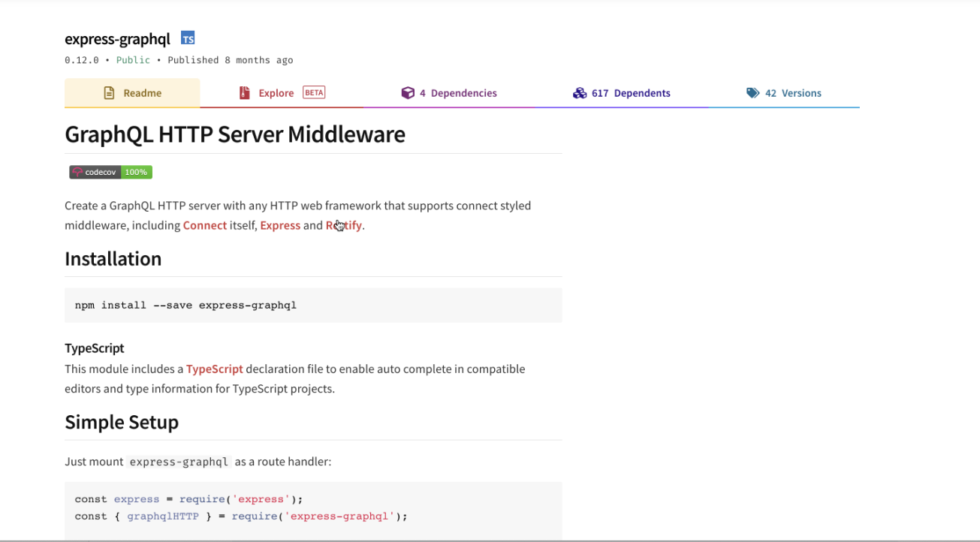980x542 pixels.
Task: Click the Versions tag icon
Action: point(752,93)
